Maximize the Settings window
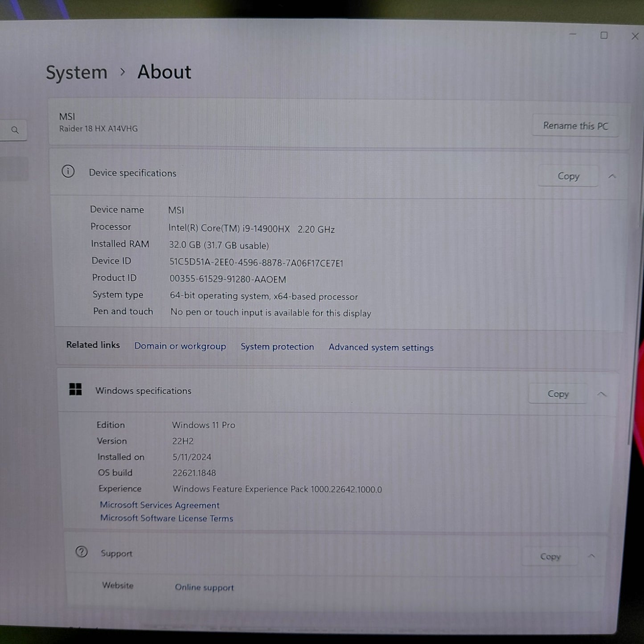The image size is (644, 644). coord(604,35)
